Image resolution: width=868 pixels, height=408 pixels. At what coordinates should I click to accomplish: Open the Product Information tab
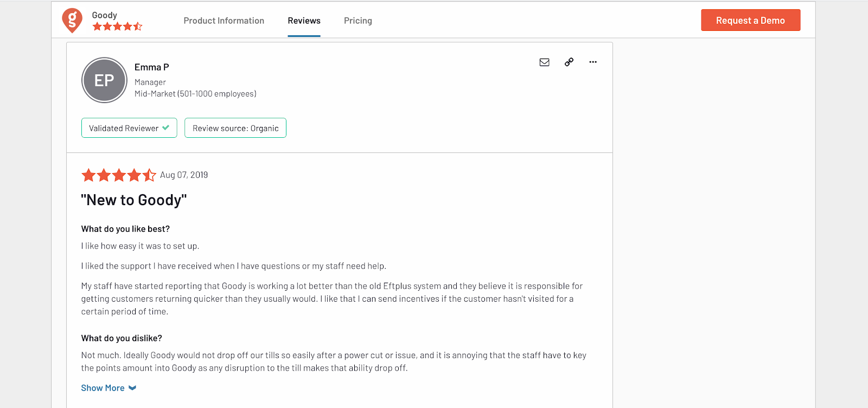click(x=224, y=21)
